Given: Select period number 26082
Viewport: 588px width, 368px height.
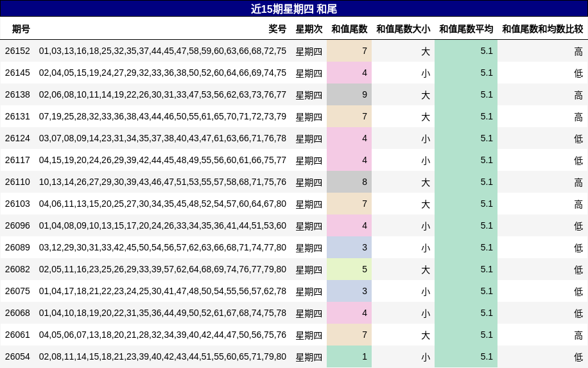Looking at the screenshot, I should coord(17,269).
